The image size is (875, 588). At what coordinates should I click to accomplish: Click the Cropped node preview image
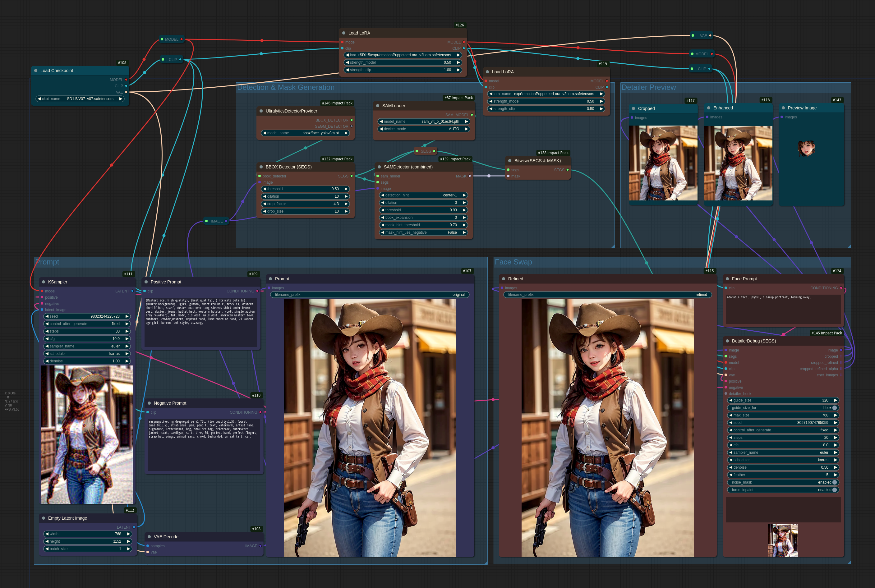coord(663,163)
